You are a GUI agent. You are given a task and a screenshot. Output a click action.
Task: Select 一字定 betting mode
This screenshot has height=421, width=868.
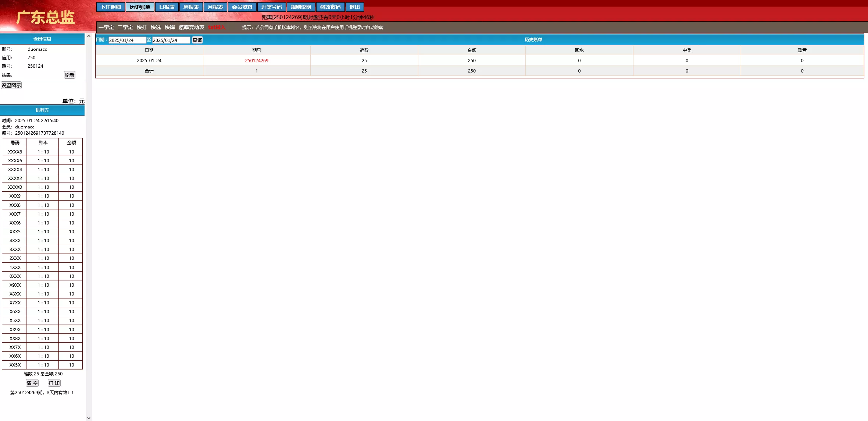106,27
